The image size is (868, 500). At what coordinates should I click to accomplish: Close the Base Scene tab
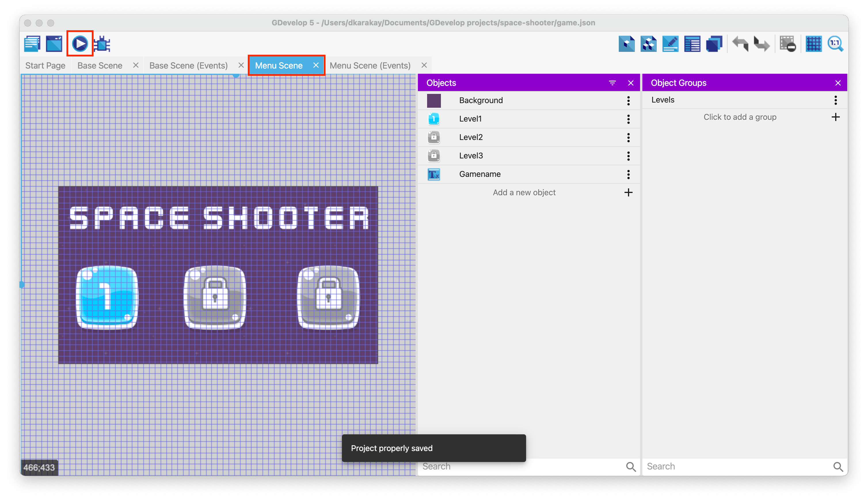[x=136, y=65]
